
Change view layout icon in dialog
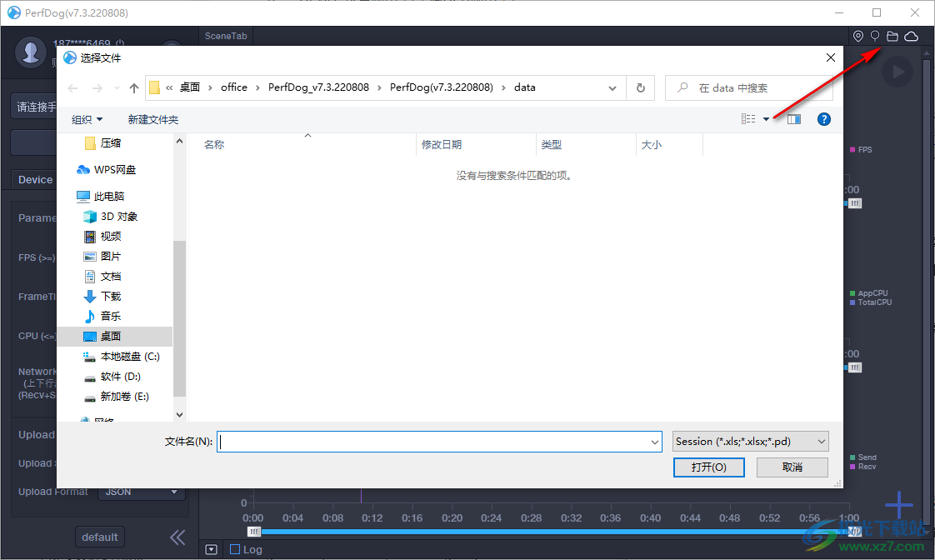[748, 119]
